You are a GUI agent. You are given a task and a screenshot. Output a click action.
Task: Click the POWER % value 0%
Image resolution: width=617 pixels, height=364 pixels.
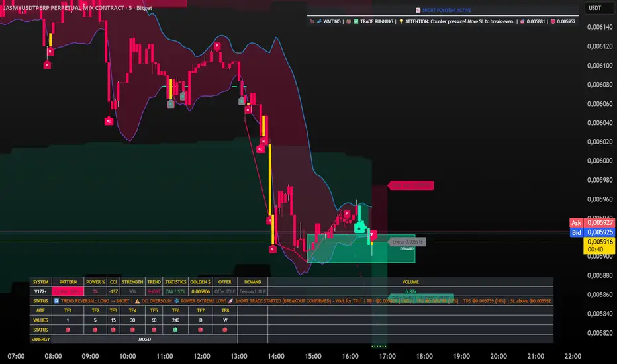coord(95,292)
